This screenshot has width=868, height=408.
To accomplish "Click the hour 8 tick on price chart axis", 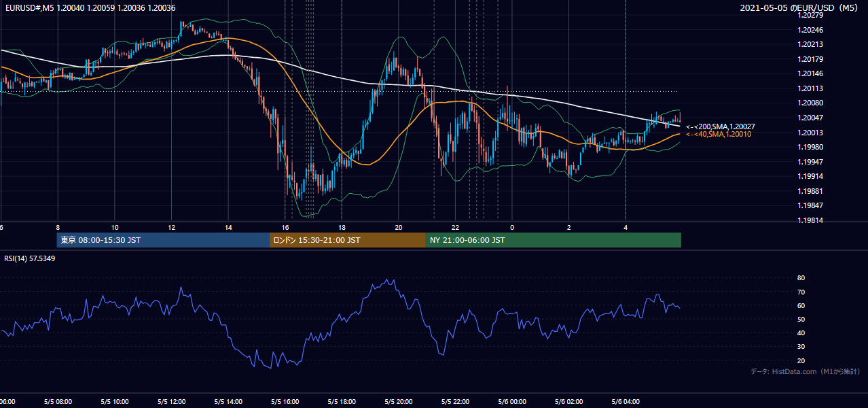I will tap(58, 227).
